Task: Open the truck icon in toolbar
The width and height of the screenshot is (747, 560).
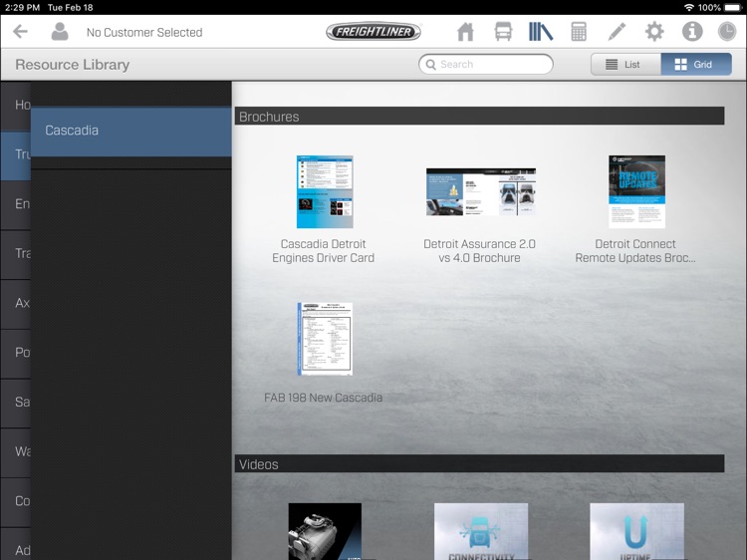Action: tap(503, 32)
